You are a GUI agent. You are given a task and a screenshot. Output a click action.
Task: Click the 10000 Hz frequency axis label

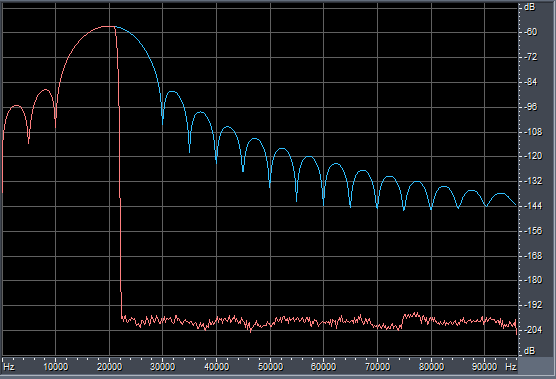56,367
